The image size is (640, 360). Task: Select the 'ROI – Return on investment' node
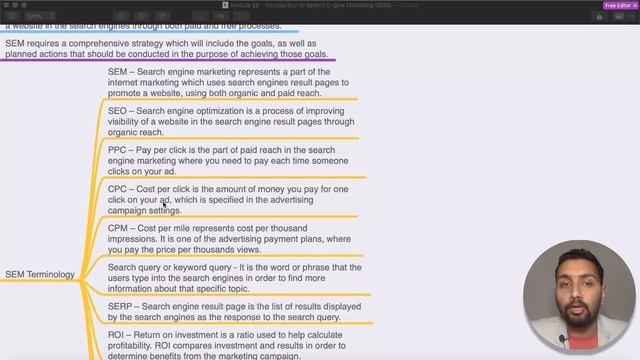227,345
